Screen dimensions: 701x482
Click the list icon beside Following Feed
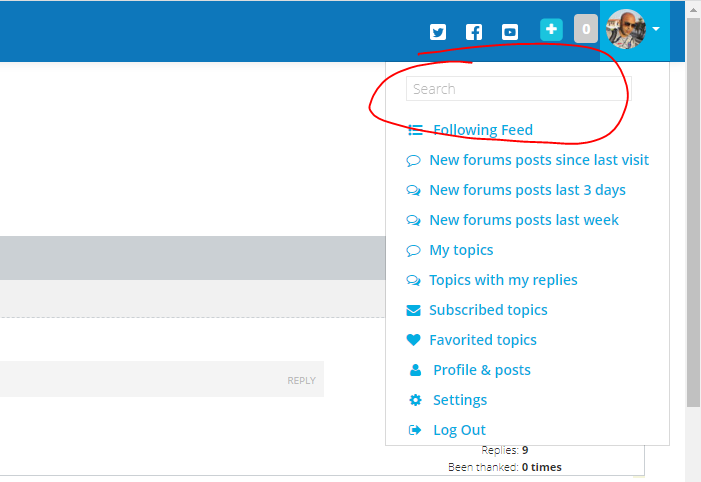pyautogui.click(x=415, y=130)
